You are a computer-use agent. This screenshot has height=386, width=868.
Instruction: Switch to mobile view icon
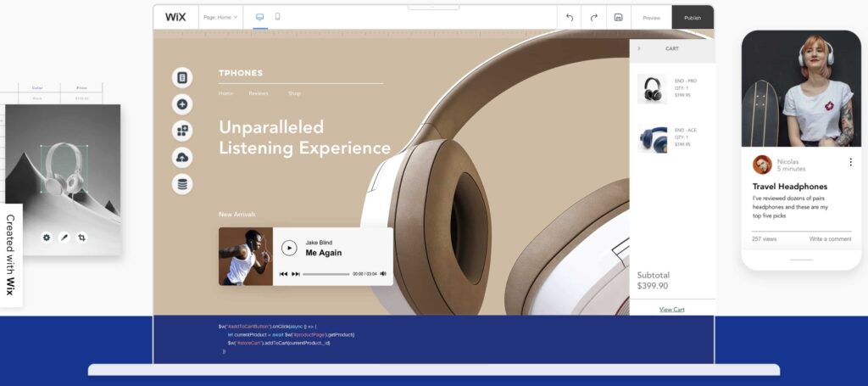(x=277, y=17)
